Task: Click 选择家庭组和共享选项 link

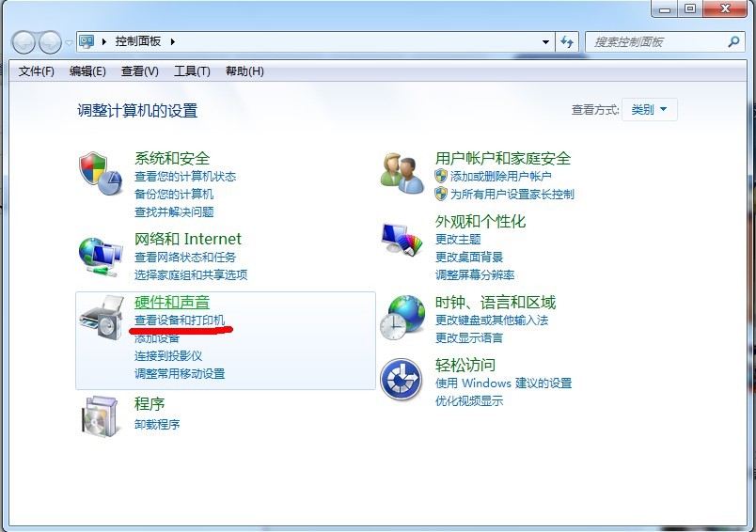Action: click(191, 275)
